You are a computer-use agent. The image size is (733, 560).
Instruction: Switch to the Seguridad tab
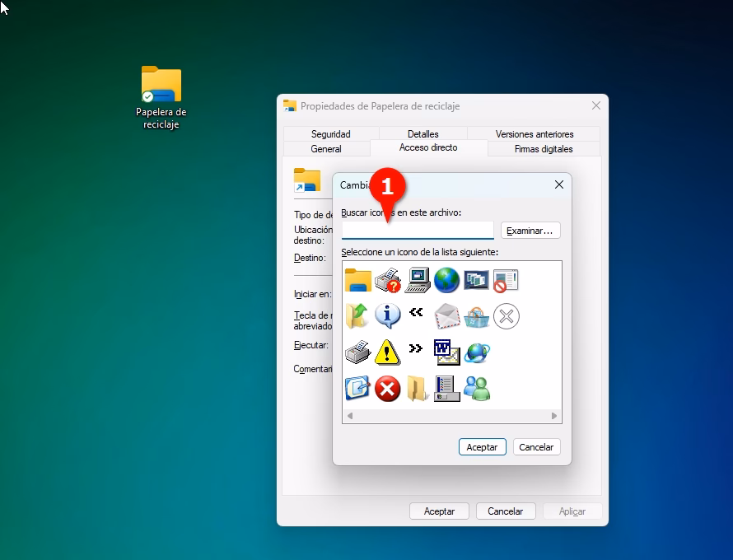click(x=330, y=133)
